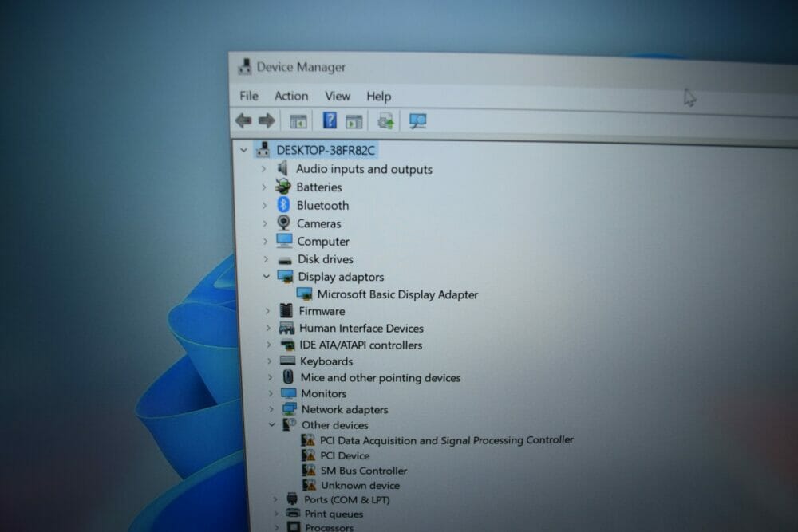Image resolution: width=798 pixels, height=532 pixels.
Task: Click the Unknown device warning icon
Action: (x=310, y=485)
